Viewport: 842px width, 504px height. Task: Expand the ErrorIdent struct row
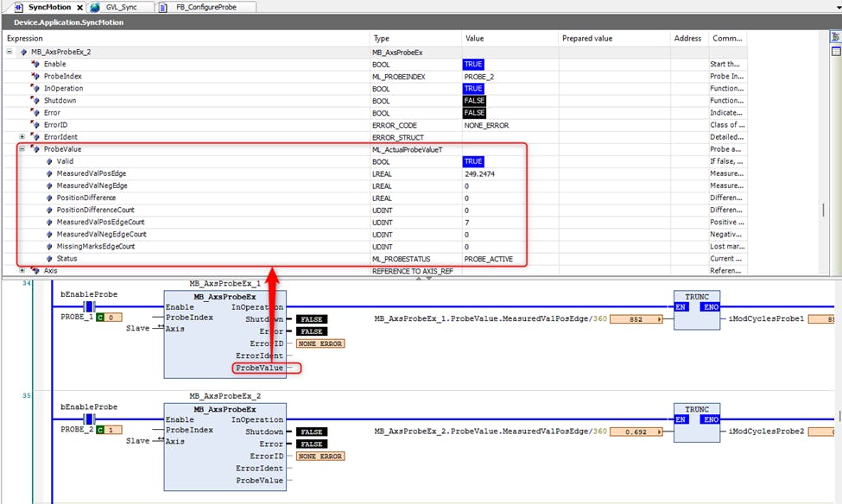[22, 137]
